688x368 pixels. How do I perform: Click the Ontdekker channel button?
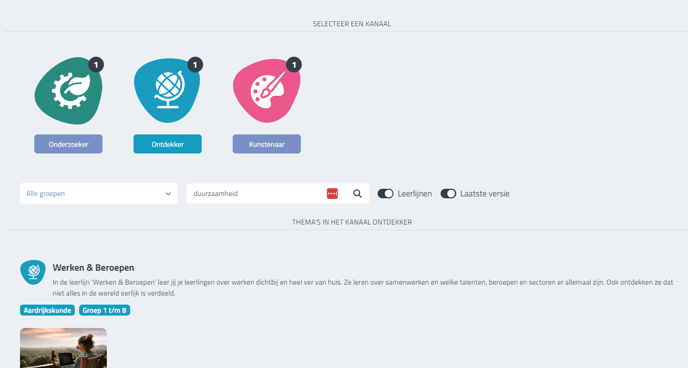tap(168, 144)
